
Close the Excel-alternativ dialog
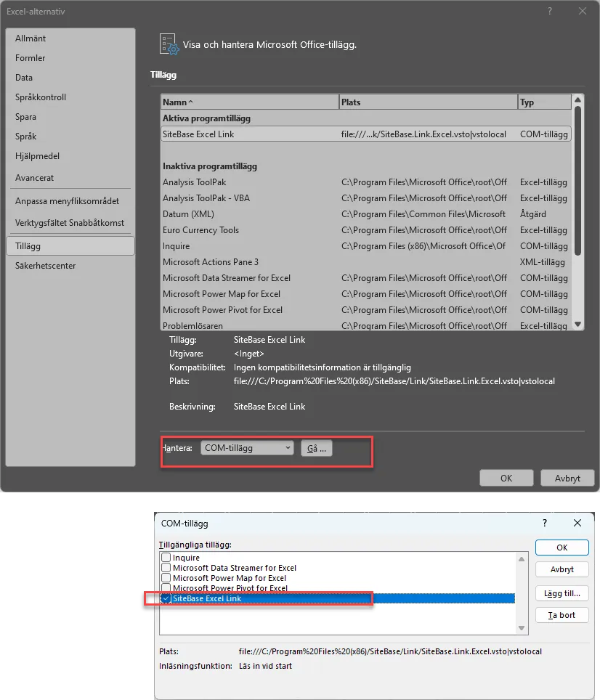tap(582, 11)
